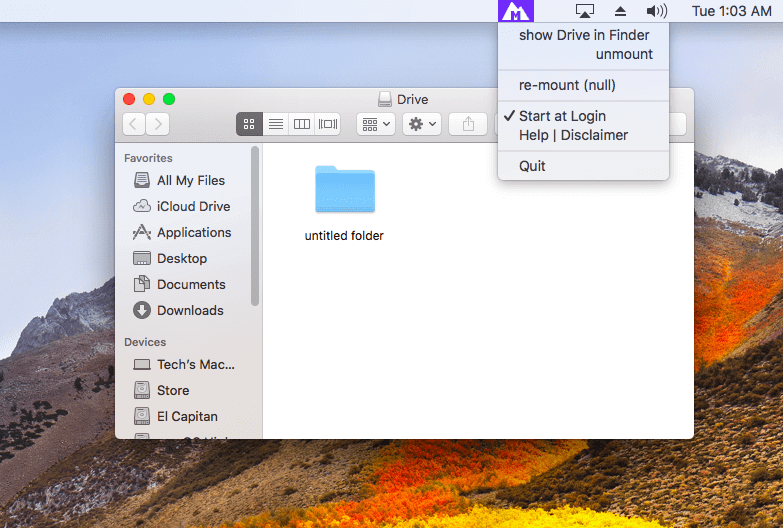This screenshot has width=783, height=528.
Task: Open Help | Disclaimer entry
Action: 573,135
